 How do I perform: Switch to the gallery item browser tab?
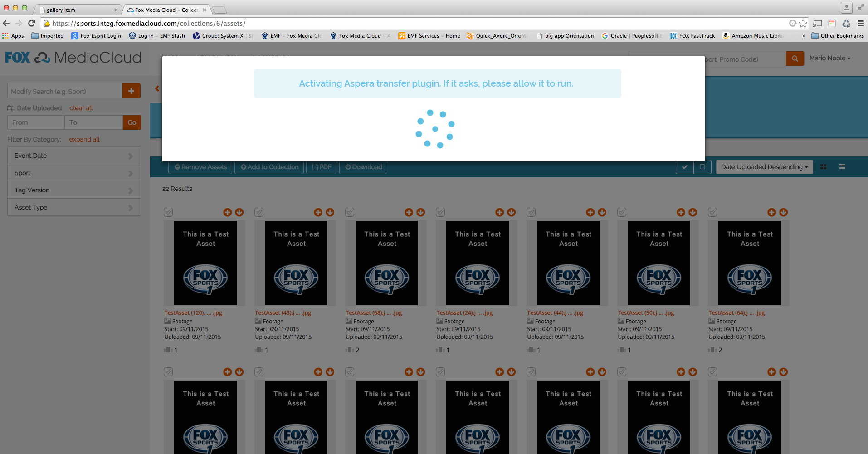(77, 10)
